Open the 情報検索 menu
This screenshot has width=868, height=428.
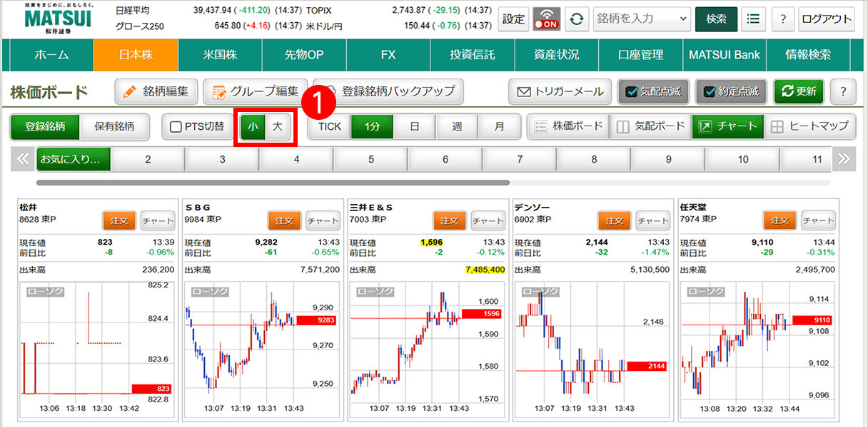(x=808, y=55)
